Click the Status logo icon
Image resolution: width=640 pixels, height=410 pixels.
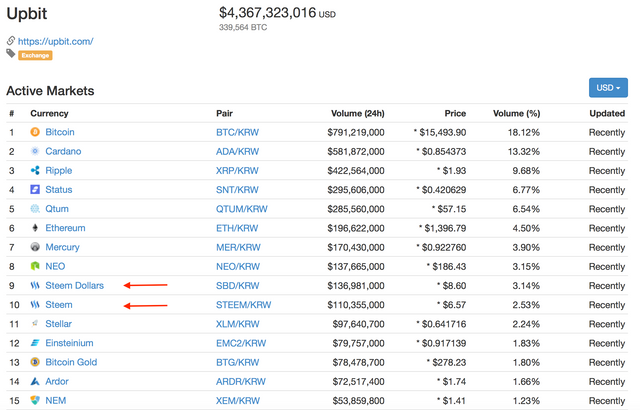[35, 189]
